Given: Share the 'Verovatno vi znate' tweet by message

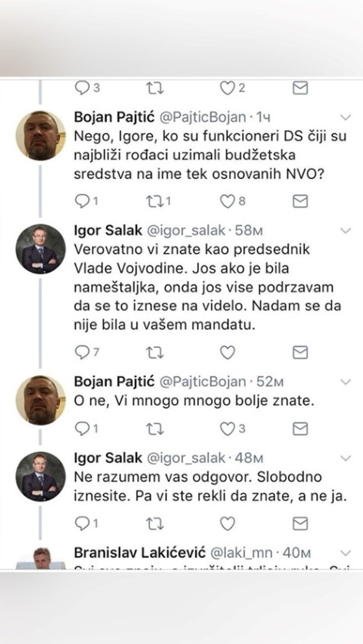Looking at the screenshot, I should pos(300,352).
